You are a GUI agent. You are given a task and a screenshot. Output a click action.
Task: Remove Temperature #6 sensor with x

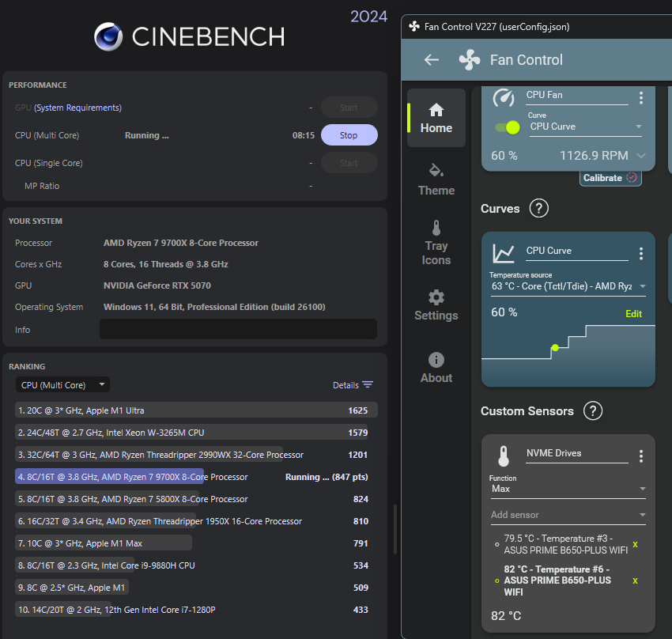click(x=635, y=580)
